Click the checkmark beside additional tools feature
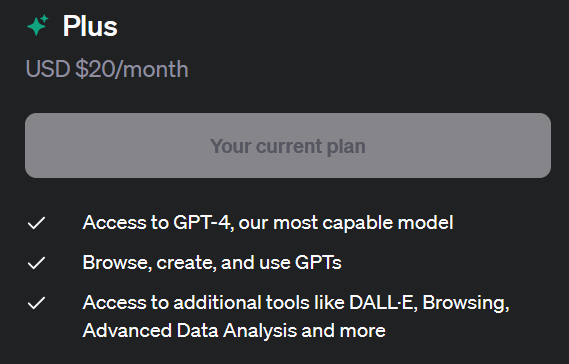This screenshot has height=364, width=569. (x=36, y=303)
